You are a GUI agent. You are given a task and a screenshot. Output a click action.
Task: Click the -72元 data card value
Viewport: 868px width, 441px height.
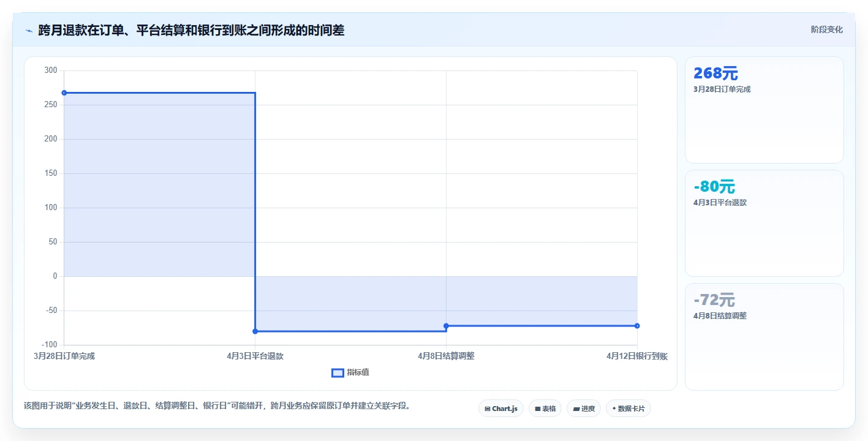click(714, 300)
